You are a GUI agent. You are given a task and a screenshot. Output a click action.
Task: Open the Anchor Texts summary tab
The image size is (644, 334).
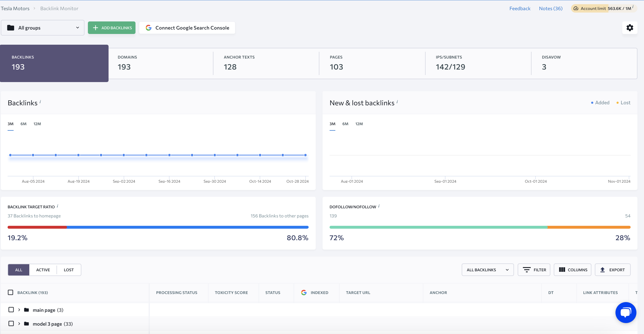[x=266, y=63]
